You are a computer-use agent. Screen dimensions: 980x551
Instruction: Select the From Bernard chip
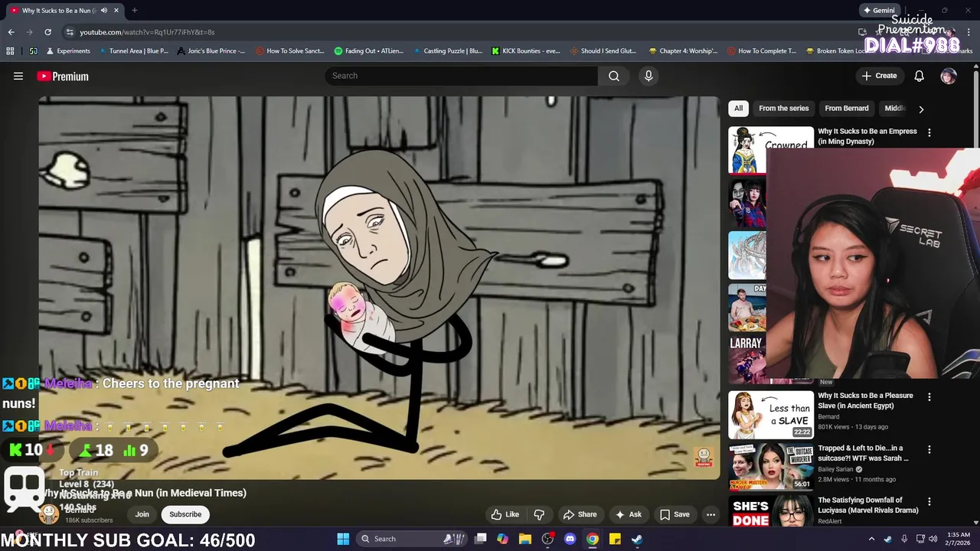[x=846, y=109]
